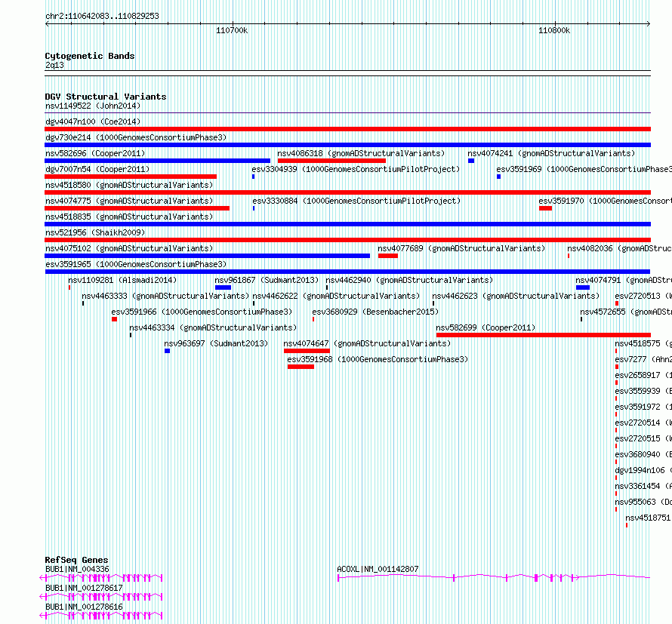The width and height of the screenshot is (672, 624).
Task: Open the esv3591965 Phase3 variant label
Action: point(136,264)
